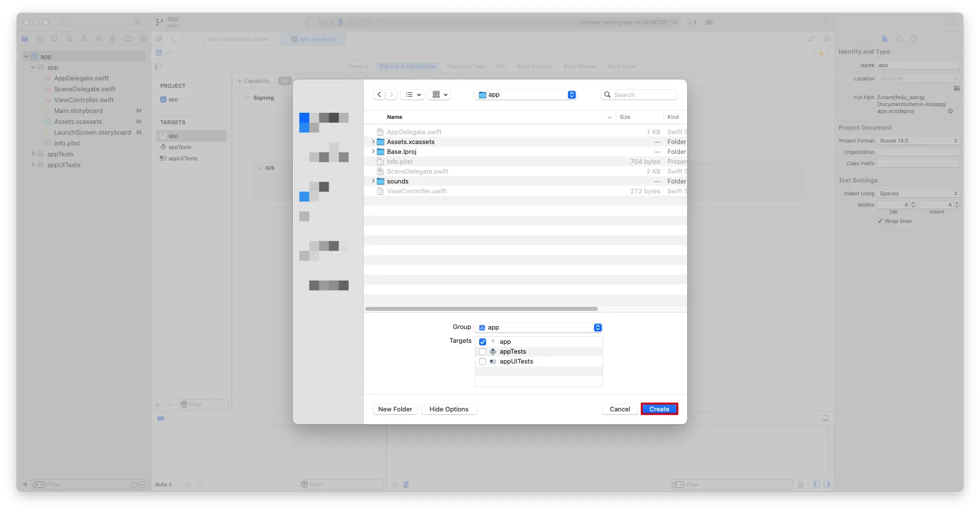
Task: Open the Find navigator magnifier icon
Action: click(x=69, y=39)
